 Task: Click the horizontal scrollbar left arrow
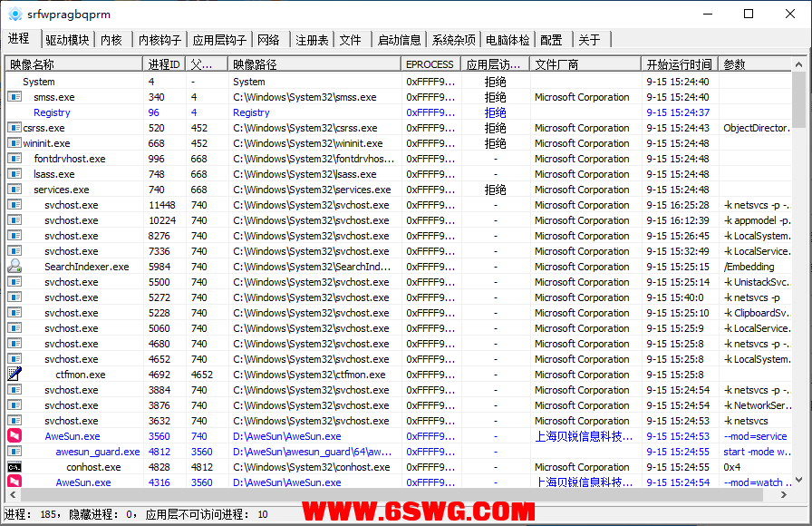(x=13, y=495)
